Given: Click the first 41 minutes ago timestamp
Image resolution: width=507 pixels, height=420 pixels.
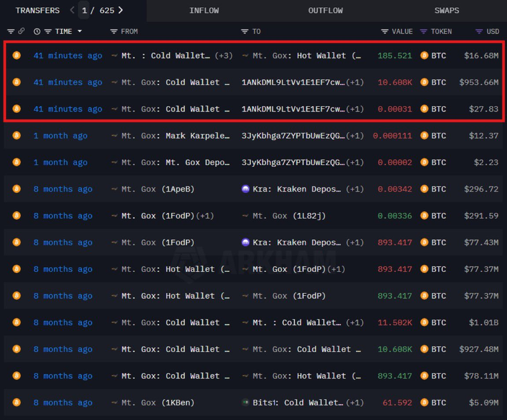Looking at the screenshot, I should pos(68,56).
